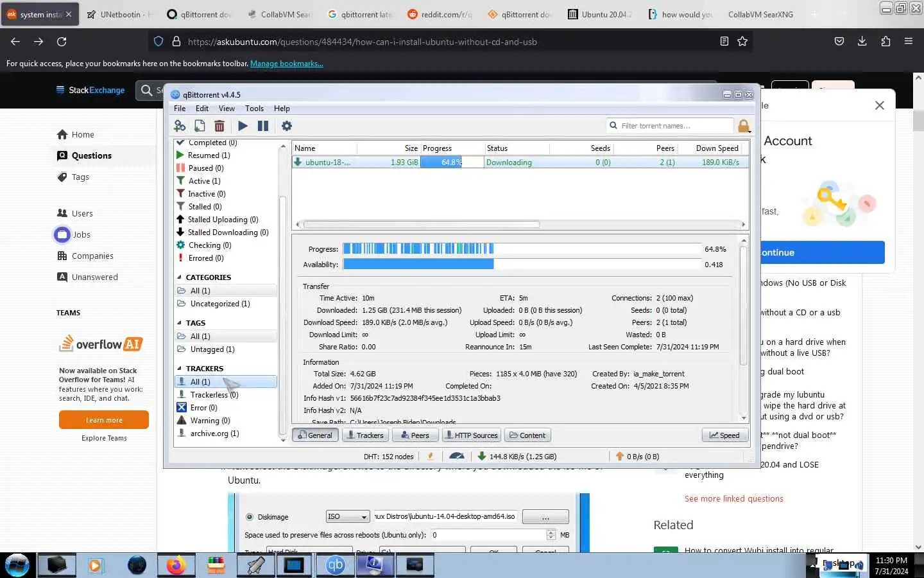Click upload speed status in status bar

pos(638,457)
